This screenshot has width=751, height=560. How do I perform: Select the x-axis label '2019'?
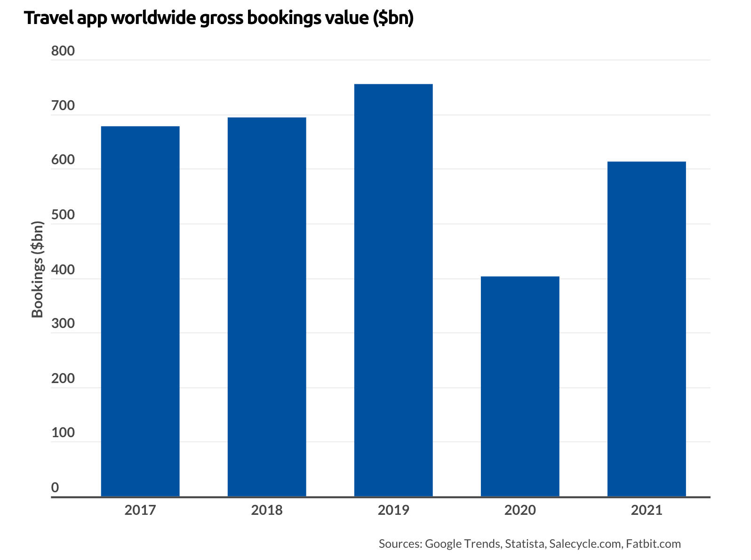(393, 510)
